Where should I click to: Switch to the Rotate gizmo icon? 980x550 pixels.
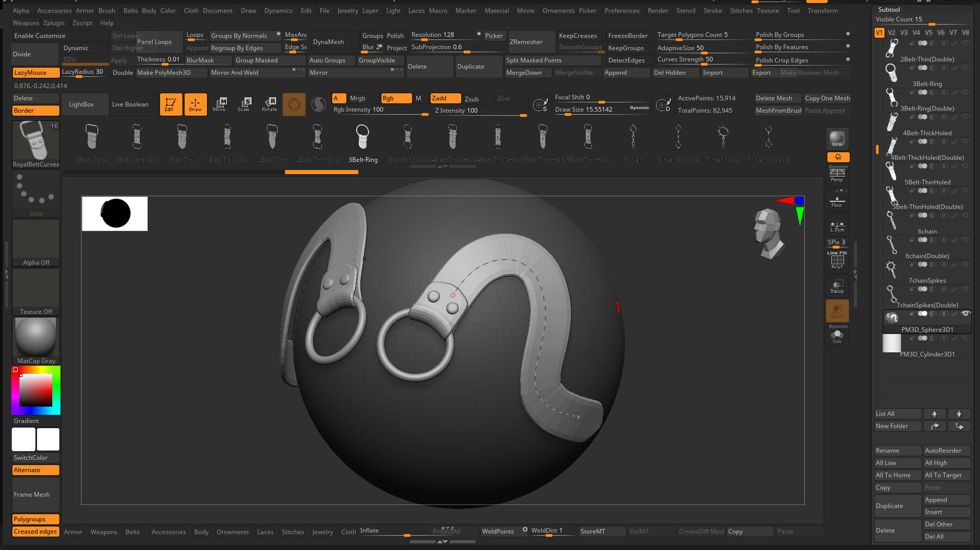(x=269, y=104)
